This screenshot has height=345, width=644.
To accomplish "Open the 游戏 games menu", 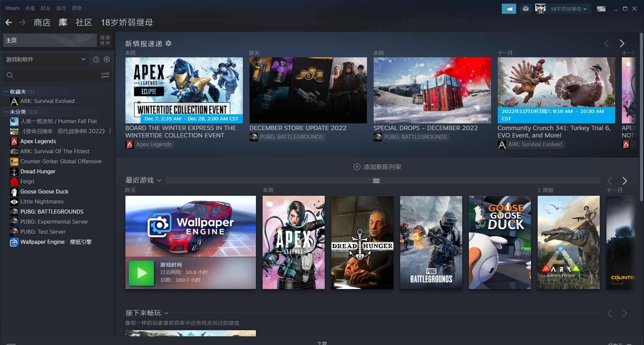I will [61, 8].
